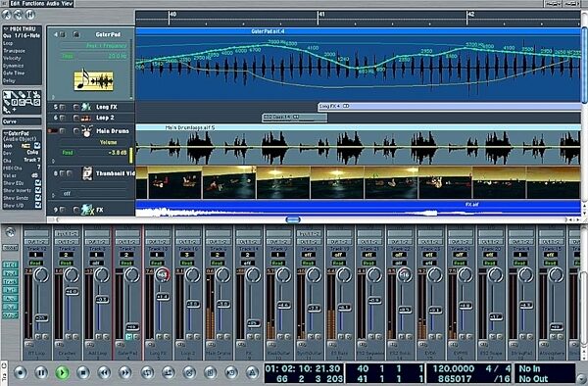Open the Edit menu

pos(15,3)
